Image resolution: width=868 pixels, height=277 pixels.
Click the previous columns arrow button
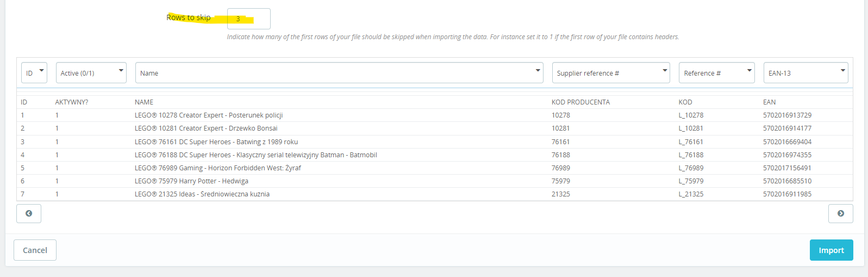[29, 213]
